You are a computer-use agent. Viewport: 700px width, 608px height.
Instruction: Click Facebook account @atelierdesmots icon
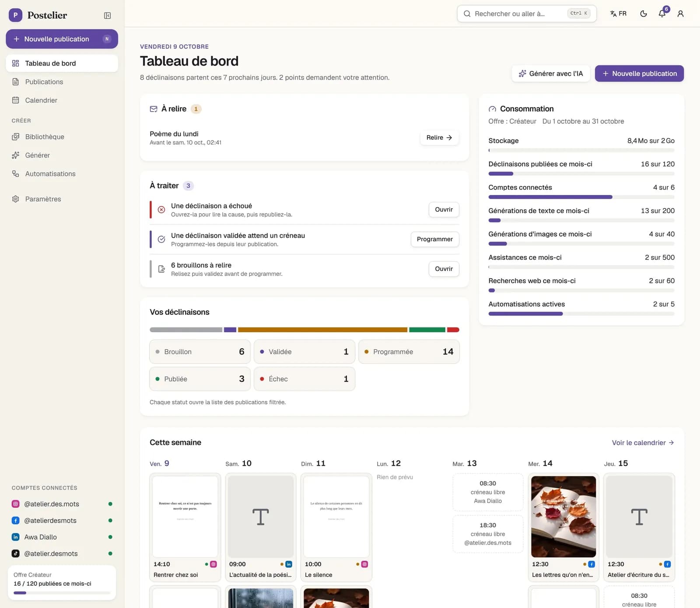(x=16, y=520)
